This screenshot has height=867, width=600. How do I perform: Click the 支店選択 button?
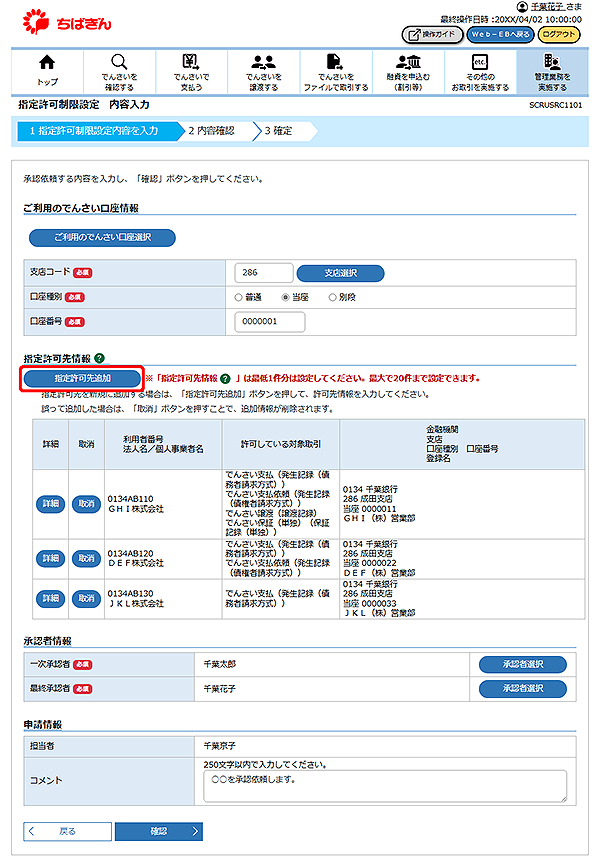[x=341, y=273]
